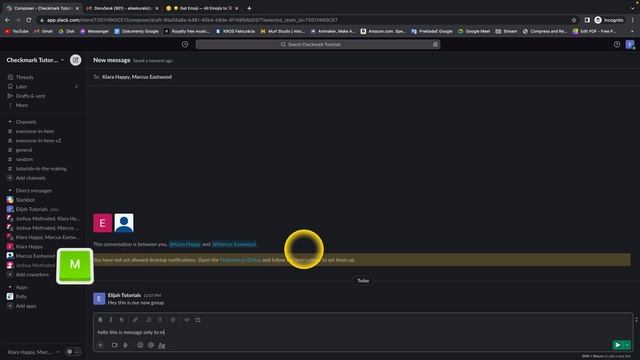
Task: Click the To recipients field
Action: click(362, 77)
